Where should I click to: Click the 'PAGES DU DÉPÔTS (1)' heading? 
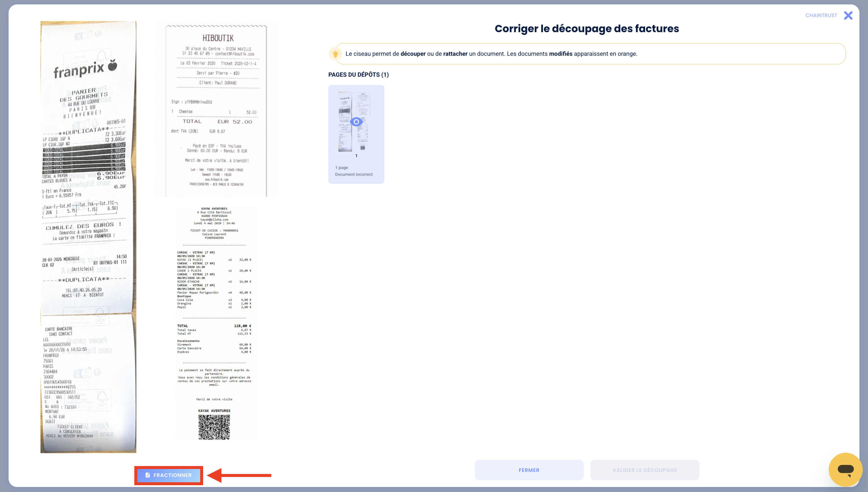coord(358,75)
